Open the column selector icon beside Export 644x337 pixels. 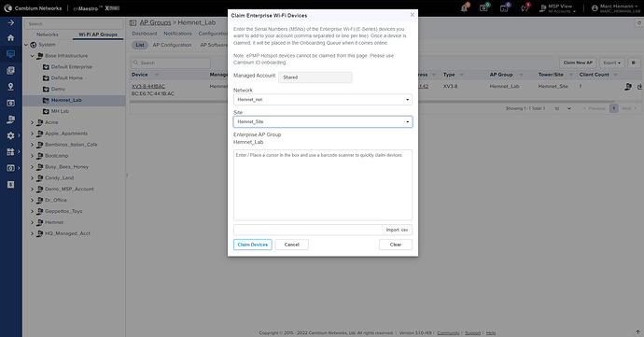(634, 63)
